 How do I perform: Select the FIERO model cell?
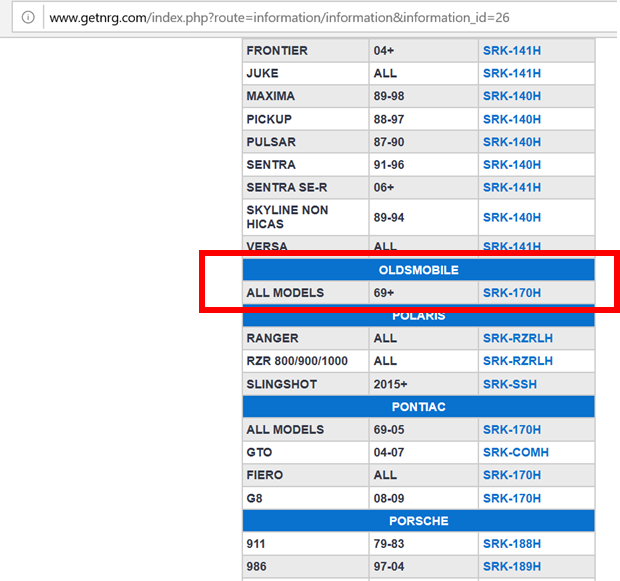point(306,475)
